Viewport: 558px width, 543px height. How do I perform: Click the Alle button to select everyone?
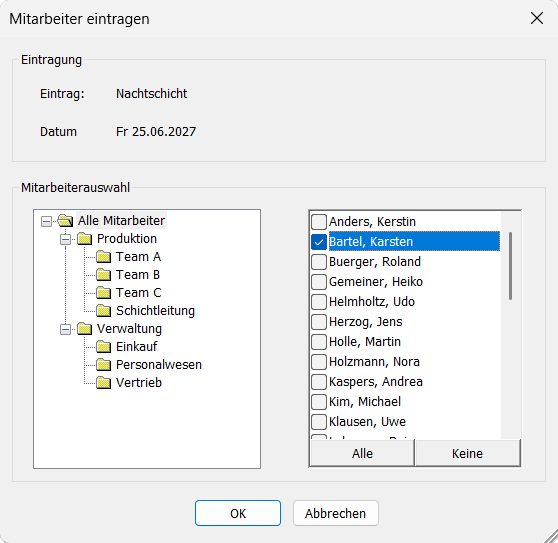coord(362,453)
